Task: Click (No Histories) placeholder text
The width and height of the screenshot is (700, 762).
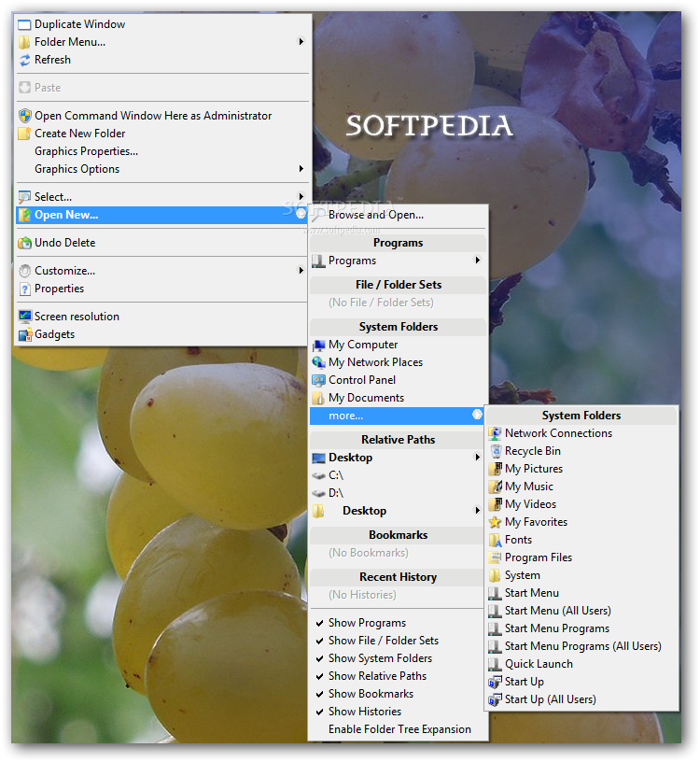Action: (x=362, y=596)
